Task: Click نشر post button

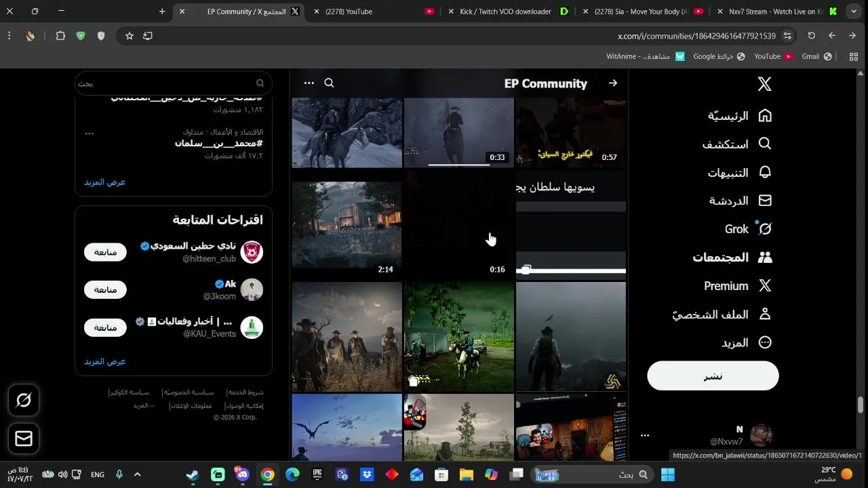Action: tap(713, 375)
